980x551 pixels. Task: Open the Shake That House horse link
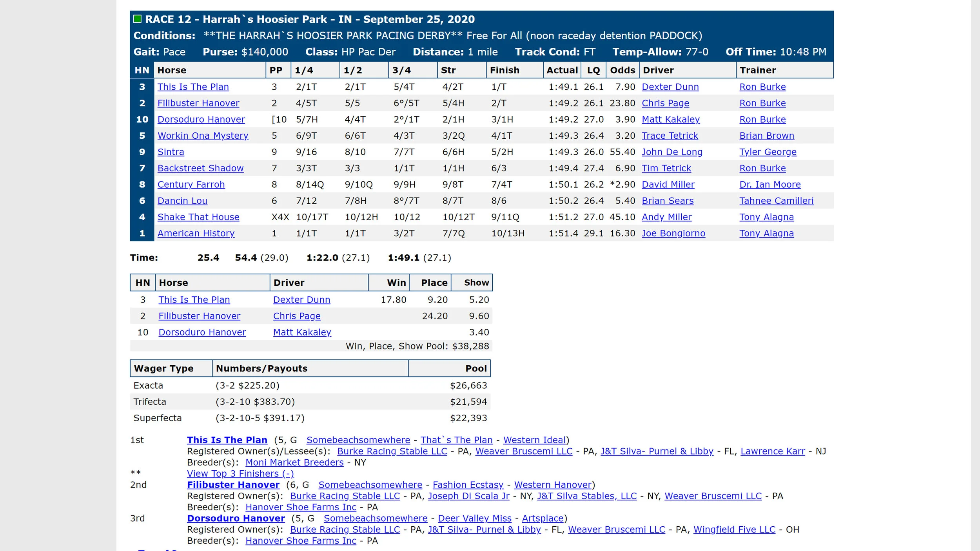[x=198, y=217]
